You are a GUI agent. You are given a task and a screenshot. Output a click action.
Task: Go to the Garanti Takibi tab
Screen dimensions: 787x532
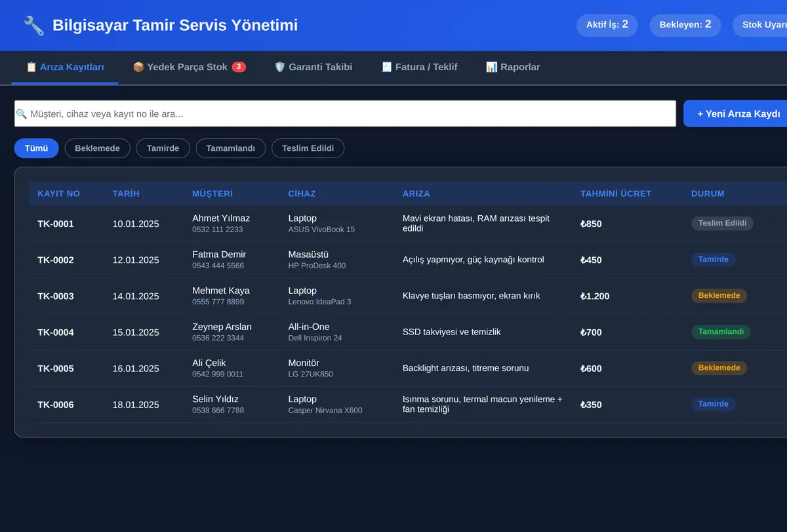point(313,67)
